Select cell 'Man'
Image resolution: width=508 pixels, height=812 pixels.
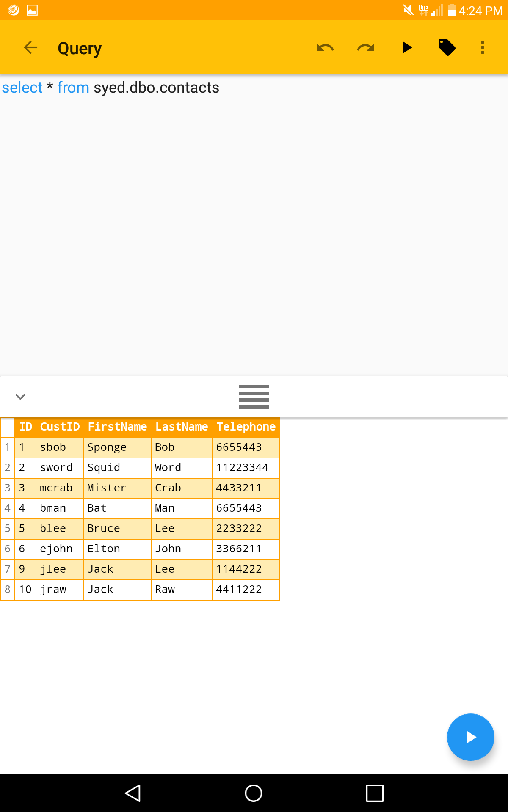(182, 508)
